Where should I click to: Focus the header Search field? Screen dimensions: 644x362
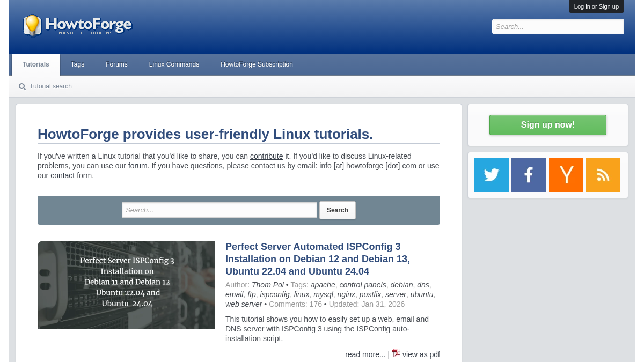[558, 26]
